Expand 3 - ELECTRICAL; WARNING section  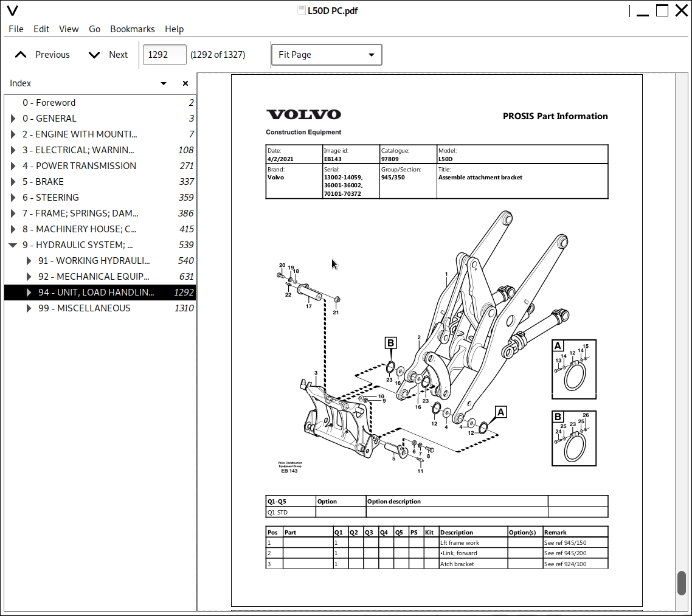point(13,150)
